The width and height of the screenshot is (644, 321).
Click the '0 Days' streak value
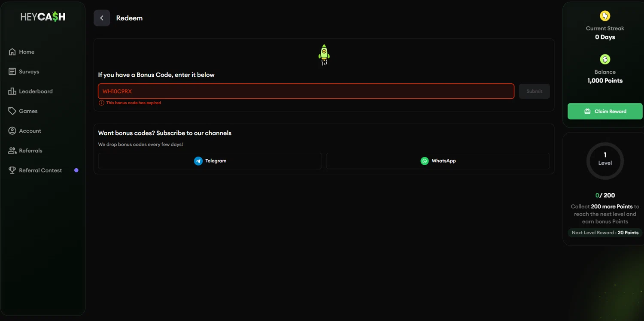tap(605, 37)
